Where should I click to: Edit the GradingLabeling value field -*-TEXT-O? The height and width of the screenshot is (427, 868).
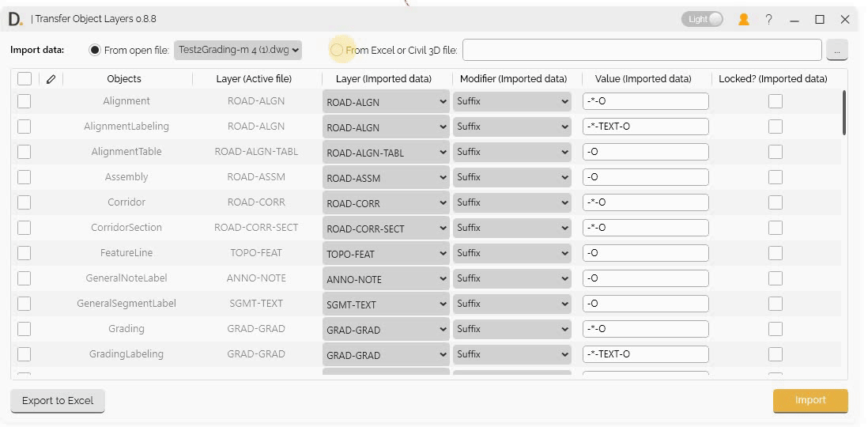tap(645, 354)
